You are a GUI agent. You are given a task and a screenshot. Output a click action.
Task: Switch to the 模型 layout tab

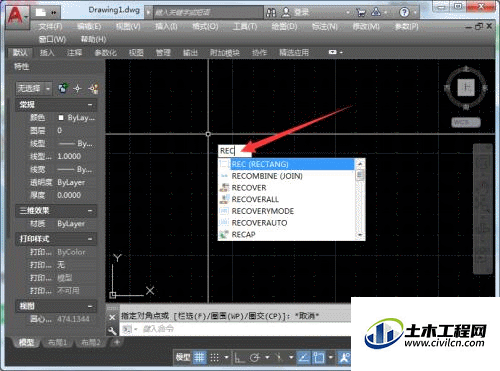pos(27,342)
